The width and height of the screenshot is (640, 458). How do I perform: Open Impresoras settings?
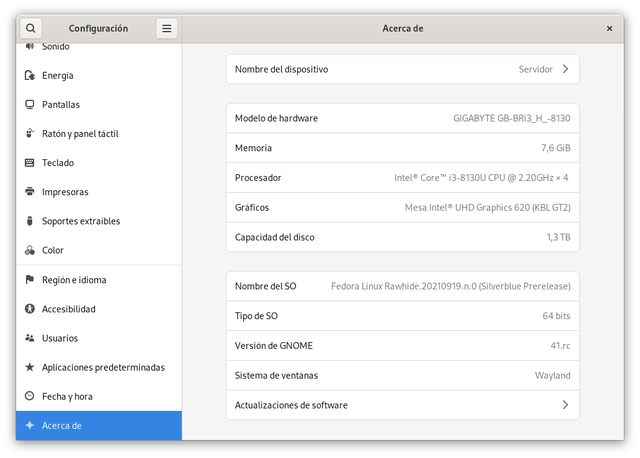tap(99, 191)
